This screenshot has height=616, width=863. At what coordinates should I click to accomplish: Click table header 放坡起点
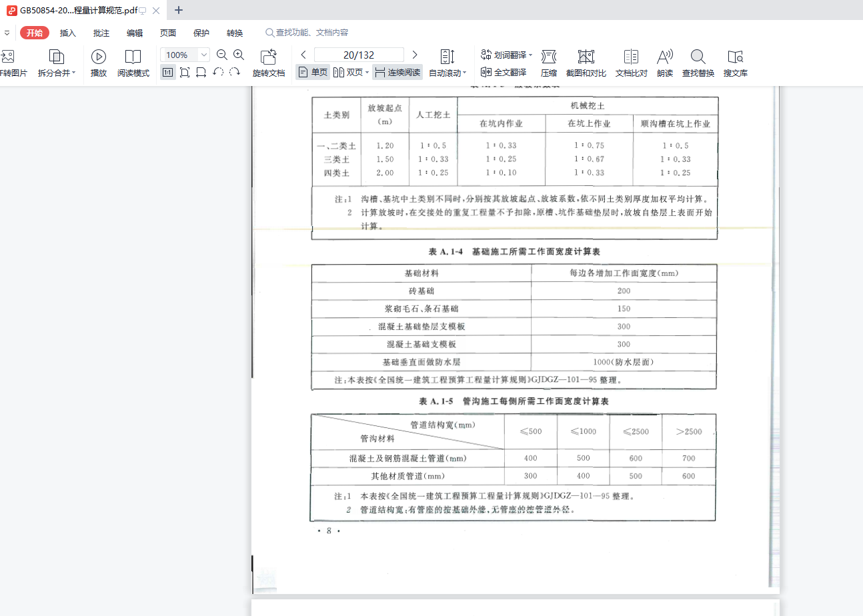point(385,114)
